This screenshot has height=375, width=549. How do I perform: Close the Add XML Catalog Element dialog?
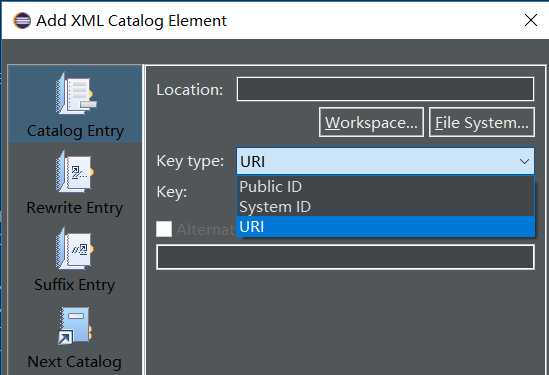[531, 20]
